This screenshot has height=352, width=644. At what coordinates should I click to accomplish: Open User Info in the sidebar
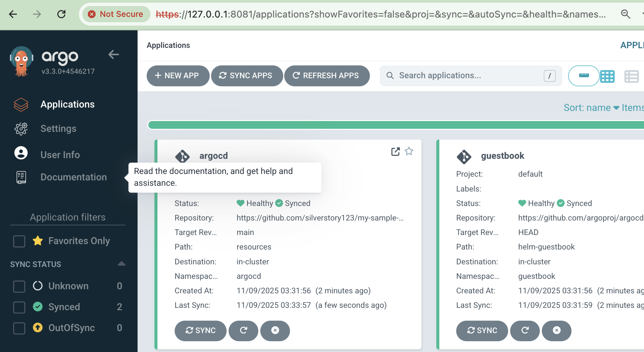pos(60,155)
